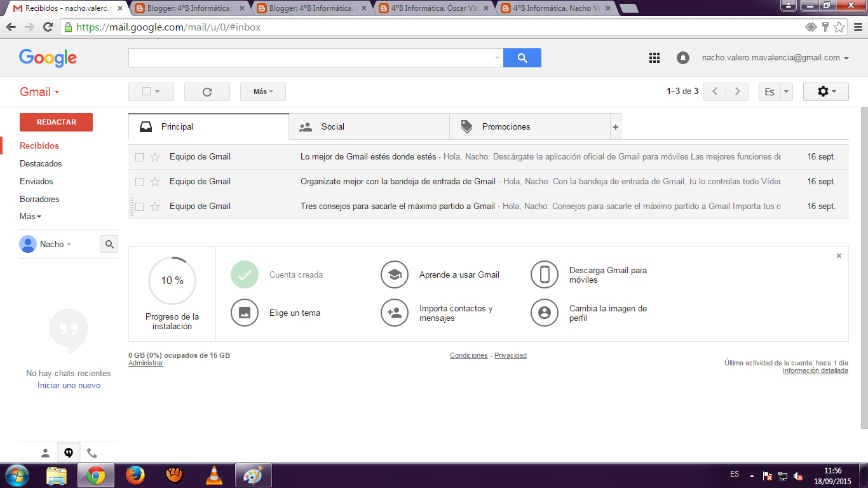868x488 pixels.
Task: Add a new inbox tab with plus
Action: (x=616, y=127)
